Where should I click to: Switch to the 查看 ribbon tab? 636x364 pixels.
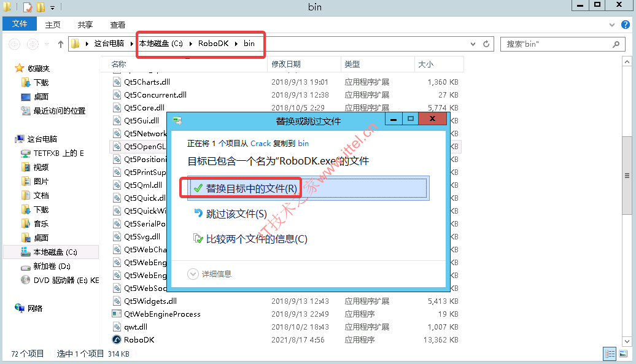(118, 25)
